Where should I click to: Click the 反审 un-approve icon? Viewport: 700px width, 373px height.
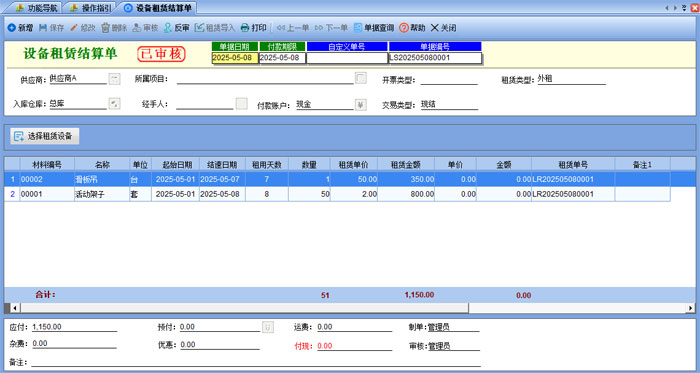point(167,28)
